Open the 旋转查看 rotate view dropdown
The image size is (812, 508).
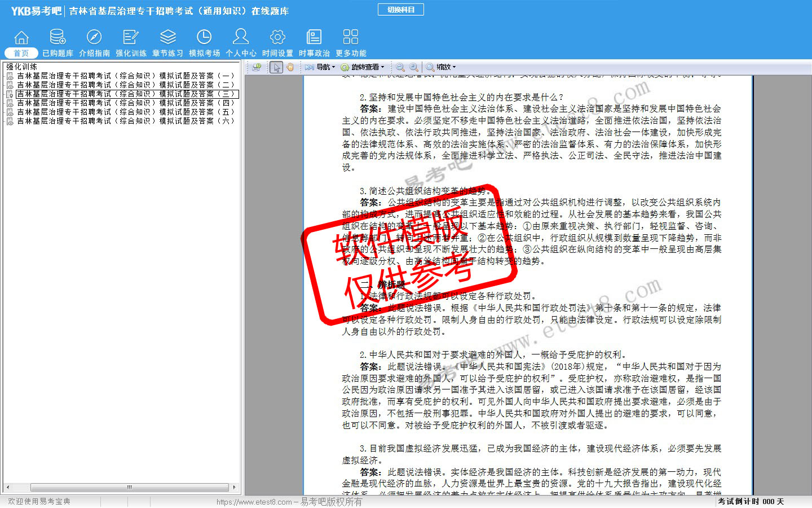tap(363, 67)
